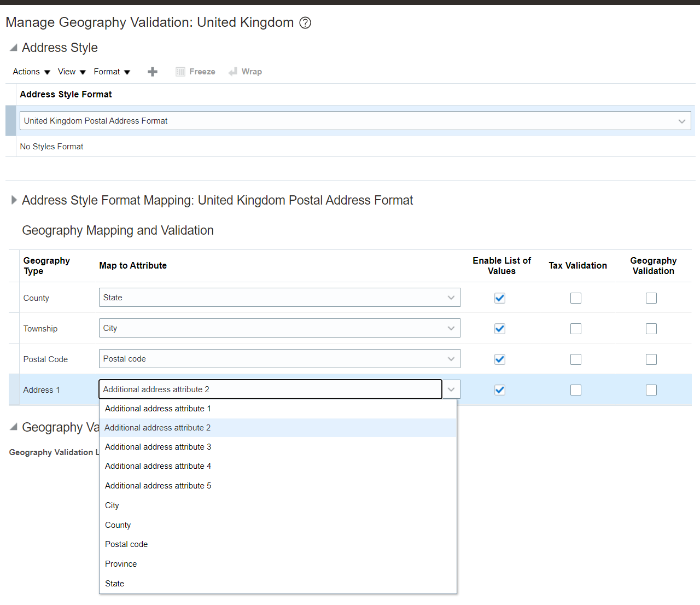The height and width of the screenshot is (605, 700).
Task: Select Additional address attribute 3 option
Action: tap(278, 447)
